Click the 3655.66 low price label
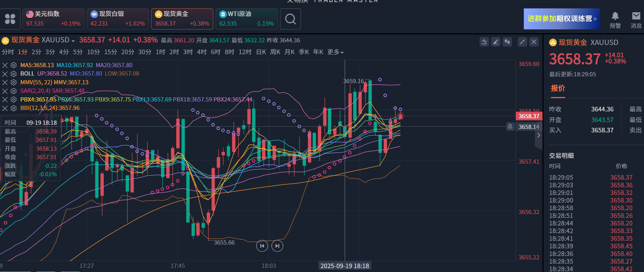Viewport: 644px width, 272px height. [x=224, y=243]
